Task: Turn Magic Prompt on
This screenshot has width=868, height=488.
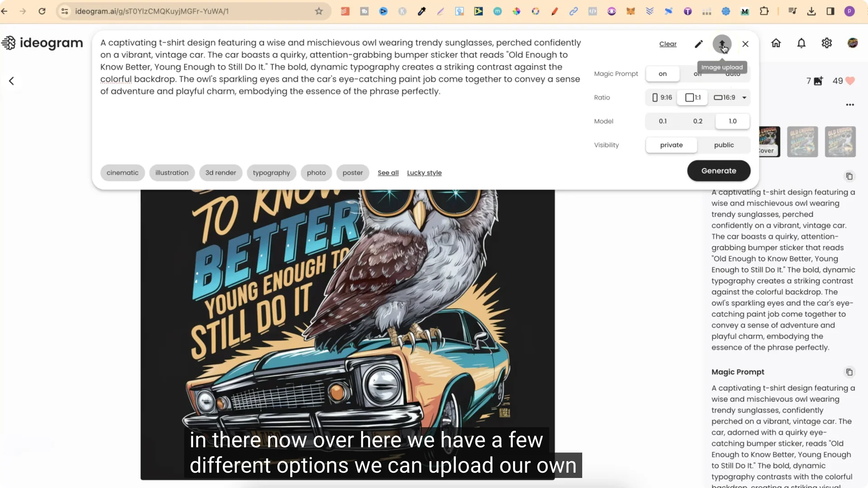Action: (662, 74)
